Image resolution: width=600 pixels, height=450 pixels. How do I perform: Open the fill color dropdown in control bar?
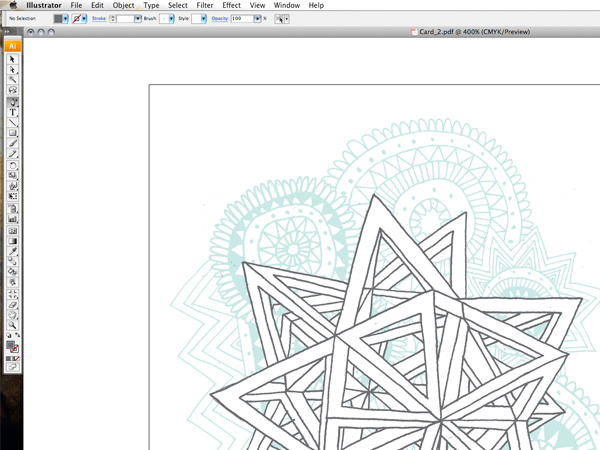[66, 18]
